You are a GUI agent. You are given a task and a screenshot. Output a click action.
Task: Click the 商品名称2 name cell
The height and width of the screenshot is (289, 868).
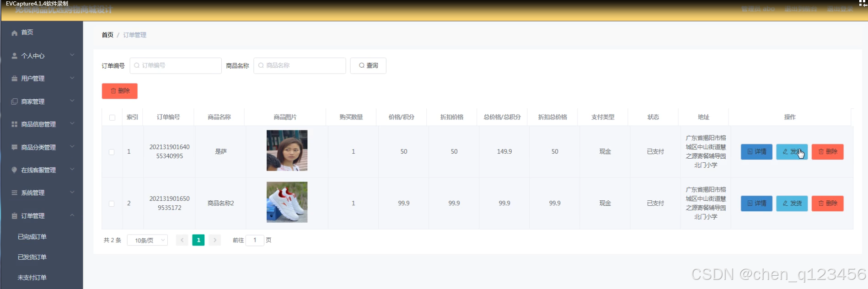point(221,203)
